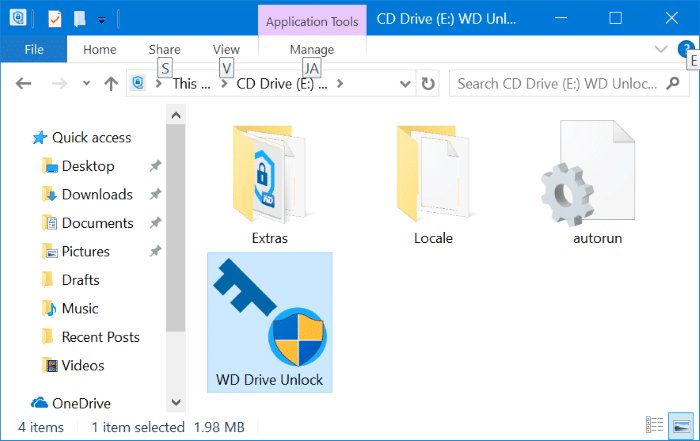
Task: Open Downloads in Quick access
Action: 88,195
